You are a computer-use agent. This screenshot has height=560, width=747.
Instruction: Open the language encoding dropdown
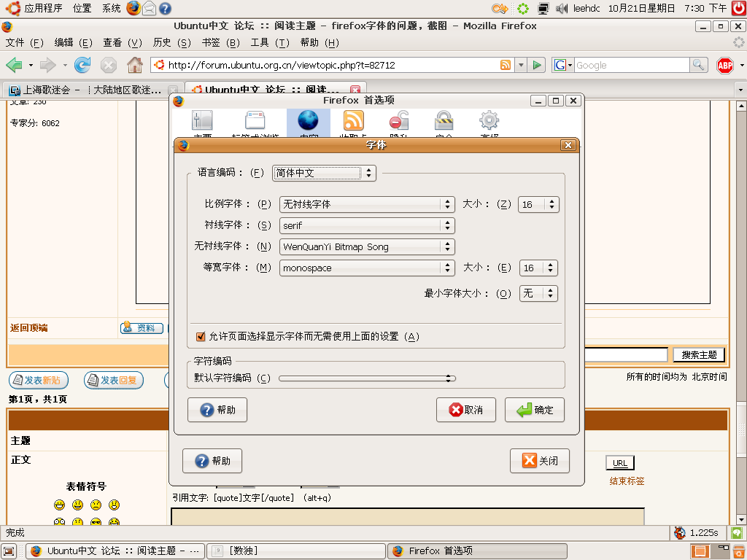[325, 173]
